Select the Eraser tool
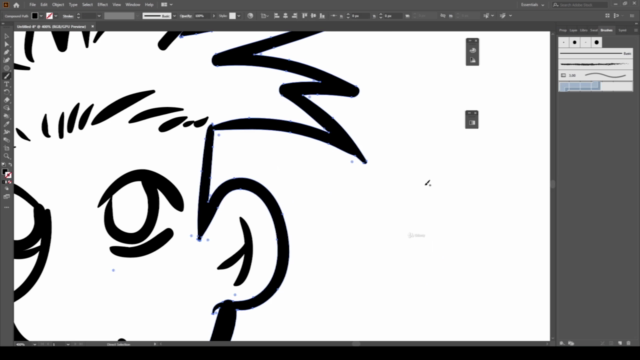This screenshot has width=640, height=360. [7, 100]
